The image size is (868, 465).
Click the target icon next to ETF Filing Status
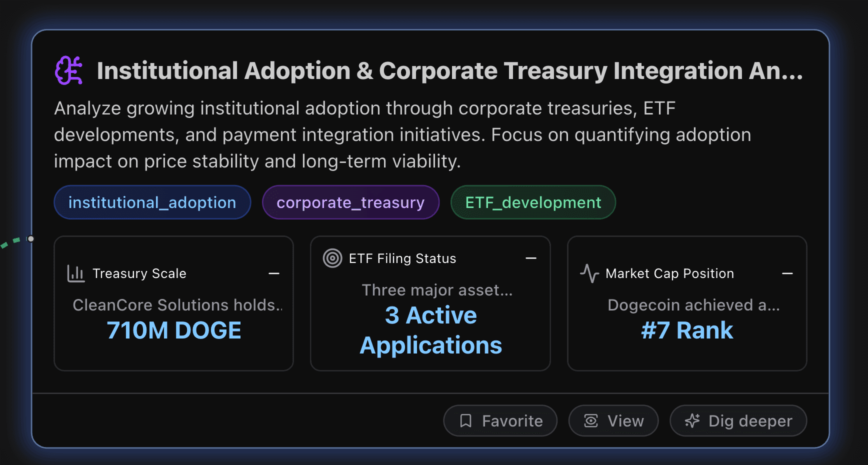click(x=332, y=258)
